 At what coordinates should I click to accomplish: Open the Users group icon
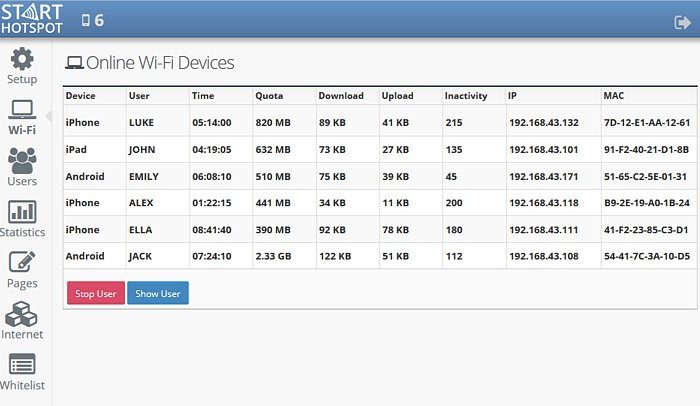coord(22,160)
